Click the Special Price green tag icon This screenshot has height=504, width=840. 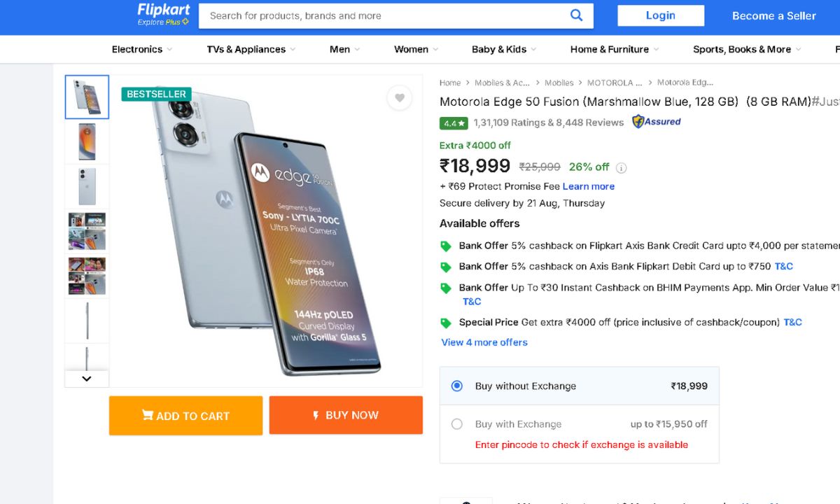tap(446, 323)
